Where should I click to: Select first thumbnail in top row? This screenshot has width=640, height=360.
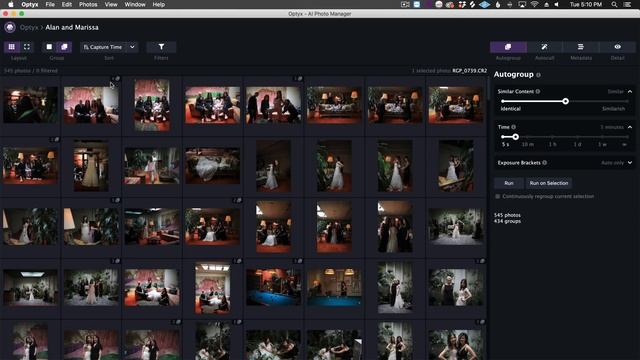pos(31,105)
